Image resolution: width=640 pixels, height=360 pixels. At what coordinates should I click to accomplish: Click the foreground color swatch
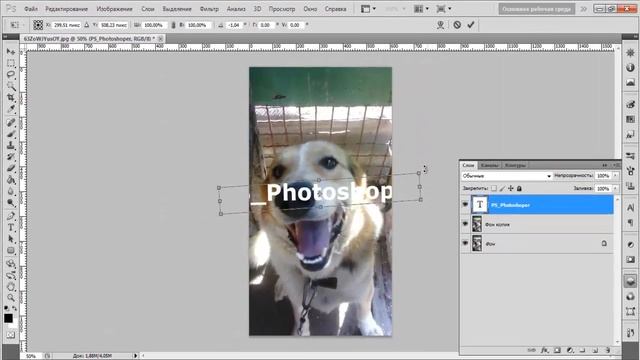point(8,318)
